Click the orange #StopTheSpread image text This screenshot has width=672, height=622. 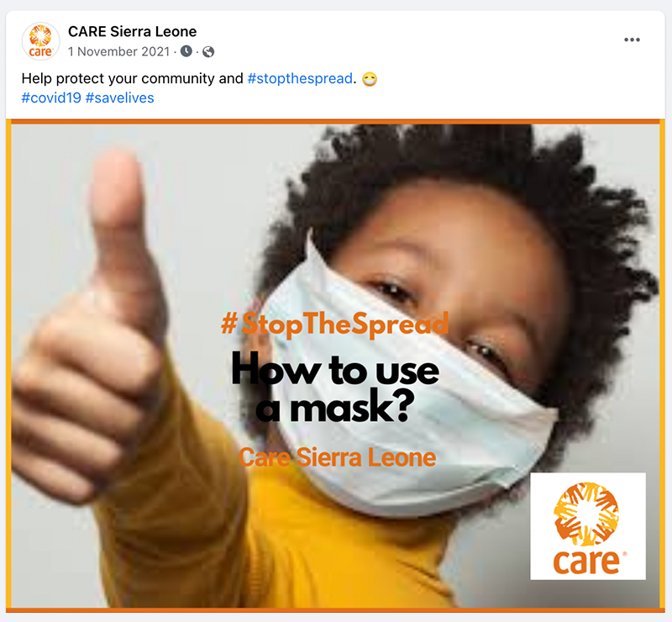click(x=334, y=324)
